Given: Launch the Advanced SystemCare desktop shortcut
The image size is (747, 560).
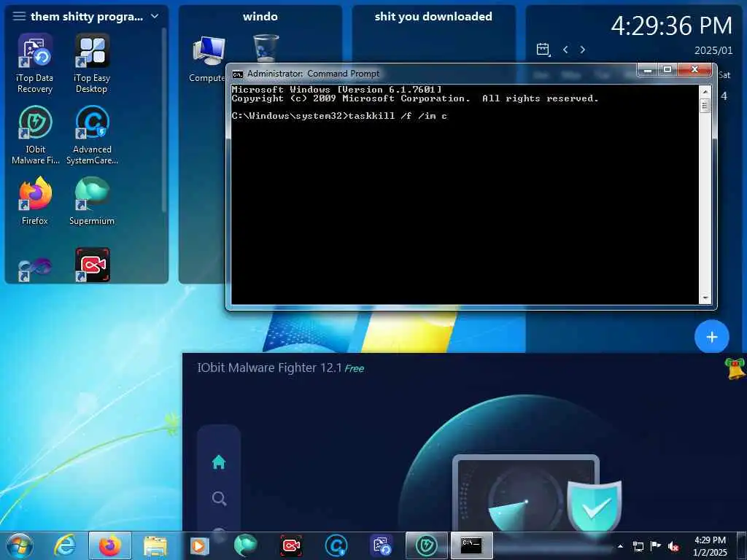Looking at the screenshot, I should coord(92,135).
